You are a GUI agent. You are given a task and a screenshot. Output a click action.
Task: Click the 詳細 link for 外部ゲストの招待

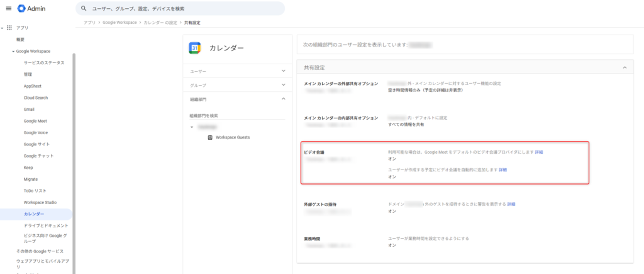(x=511, y=204)
